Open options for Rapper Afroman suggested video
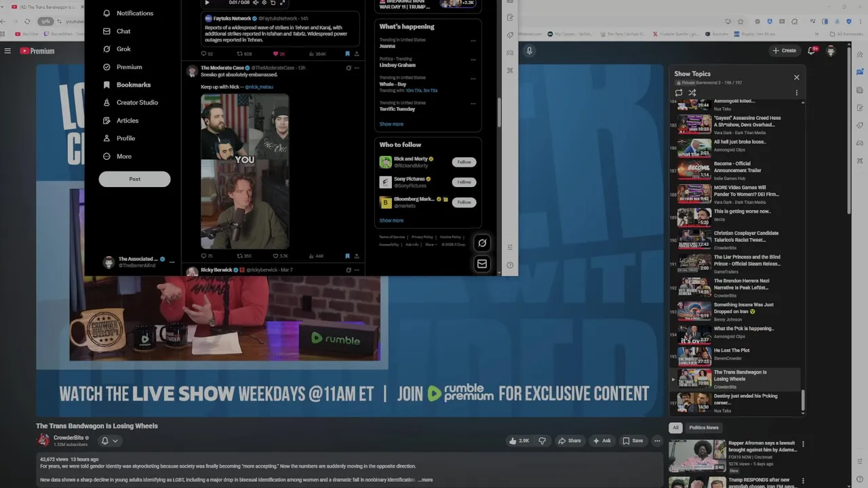 pyautogui.click(x=804, y=445)
